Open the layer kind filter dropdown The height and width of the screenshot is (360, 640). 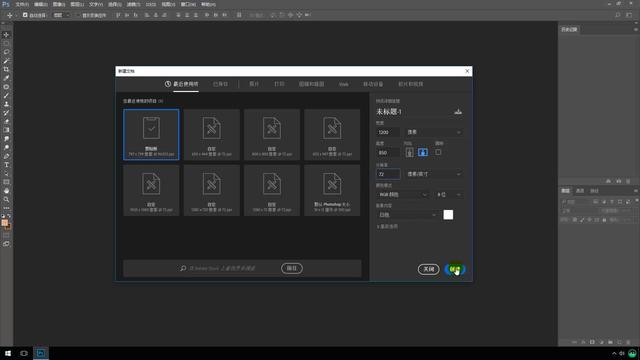tap(576, 202)
